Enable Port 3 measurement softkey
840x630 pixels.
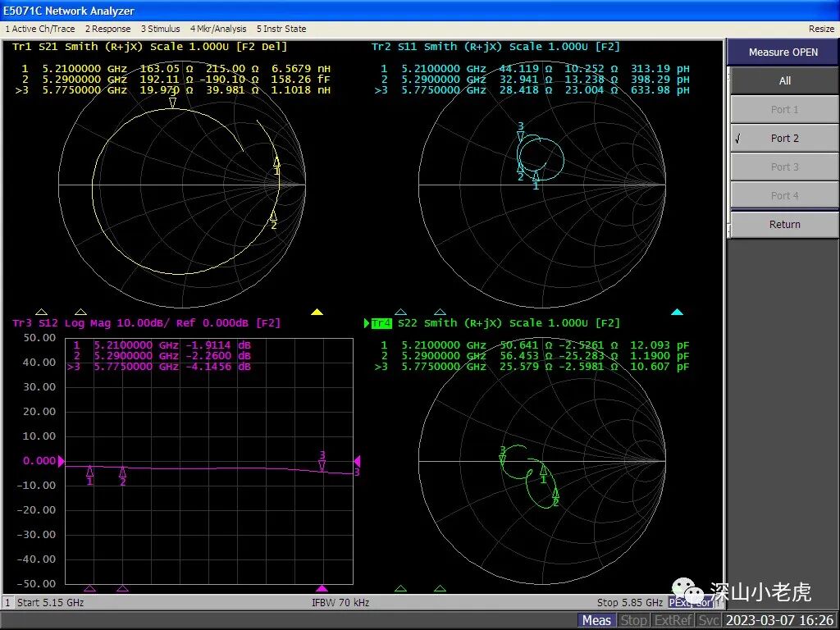coord(783,167)
